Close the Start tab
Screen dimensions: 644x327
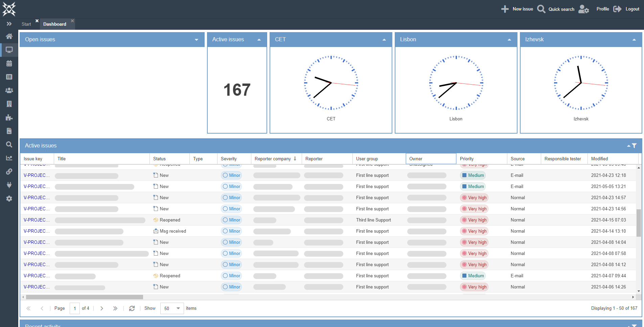click(37, 21)
